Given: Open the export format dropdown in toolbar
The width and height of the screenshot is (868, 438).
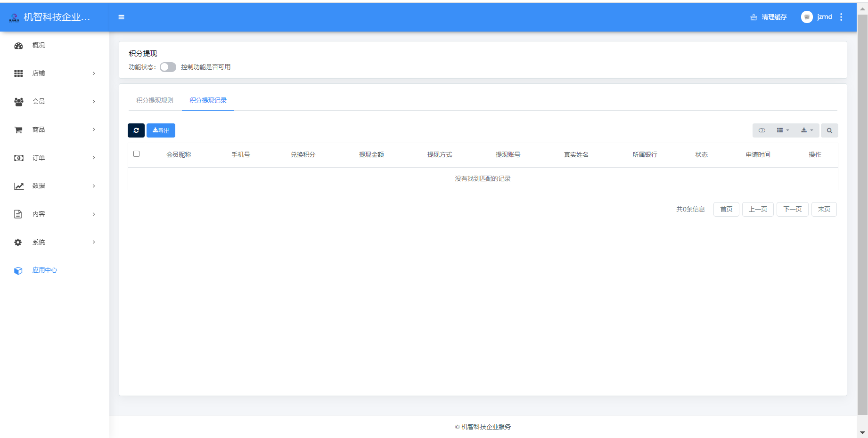Looking at the screenshot, I should point(807,130).
